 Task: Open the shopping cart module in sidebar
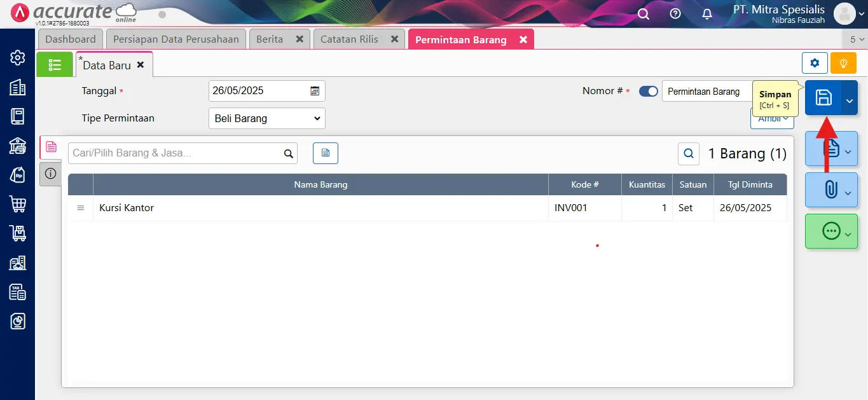pyautogui.click(x=17, y=204)
